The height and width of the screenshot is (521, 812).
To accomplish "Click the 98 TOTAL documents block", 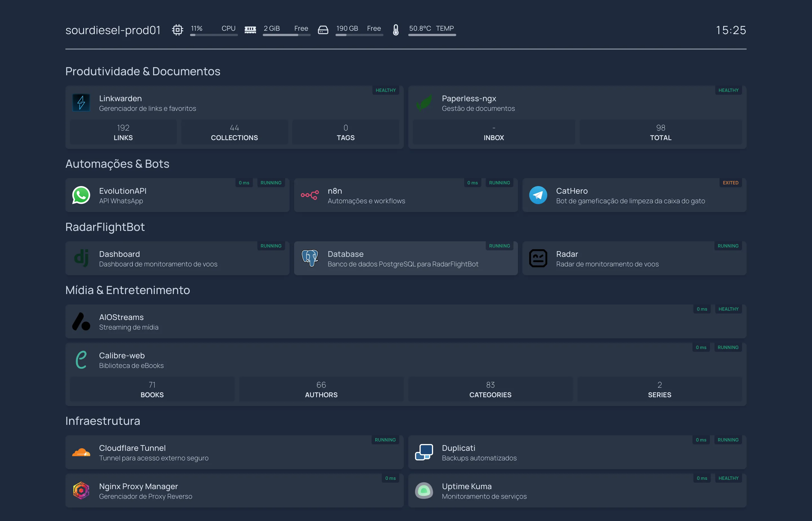I will pyautogui.click(x=660, y=132).
